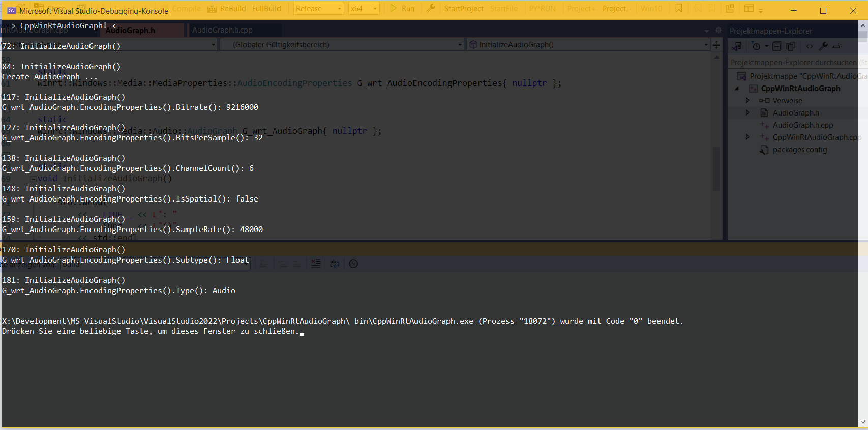Click the pending changes filter clock icon
This screenshot has width=868, height=430.
756,46
